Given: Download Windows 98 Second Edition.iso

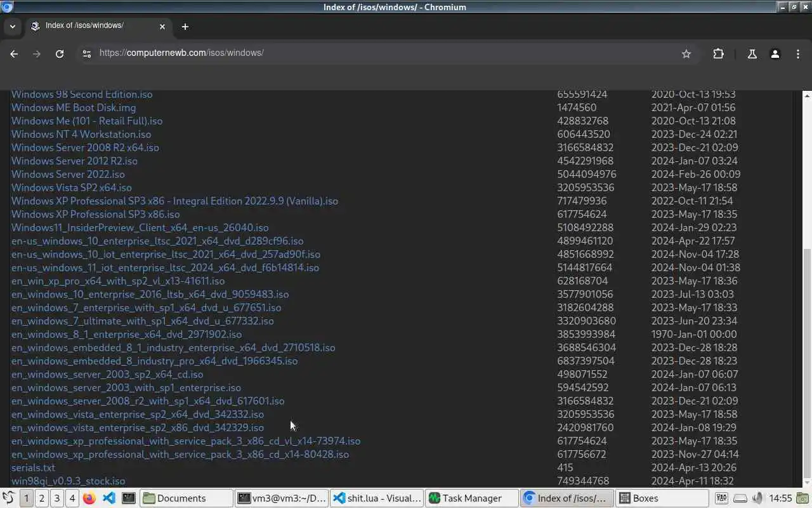Looking at the screenshot, I should tap(82, 94).
